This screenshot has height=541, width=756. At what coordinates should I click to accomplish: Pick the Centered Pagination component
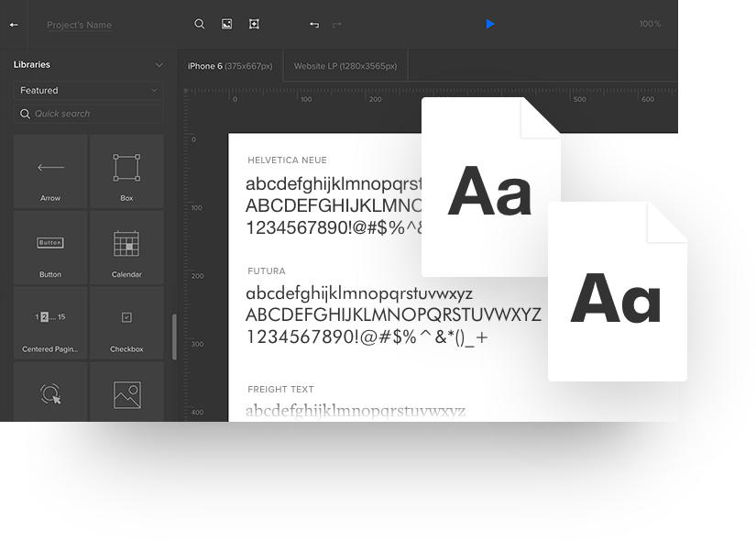[49, 323]
